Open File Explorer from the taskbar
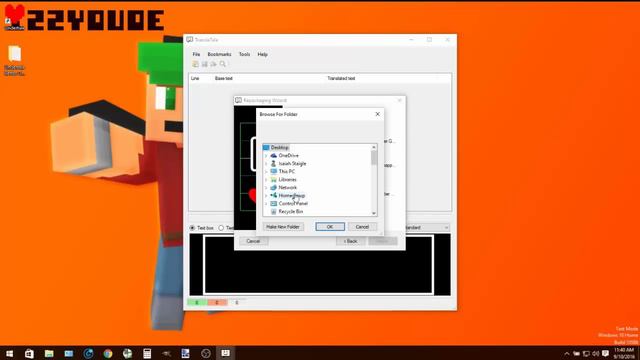Viewport: 640px width, 360px height. click(x=49, y=353)
